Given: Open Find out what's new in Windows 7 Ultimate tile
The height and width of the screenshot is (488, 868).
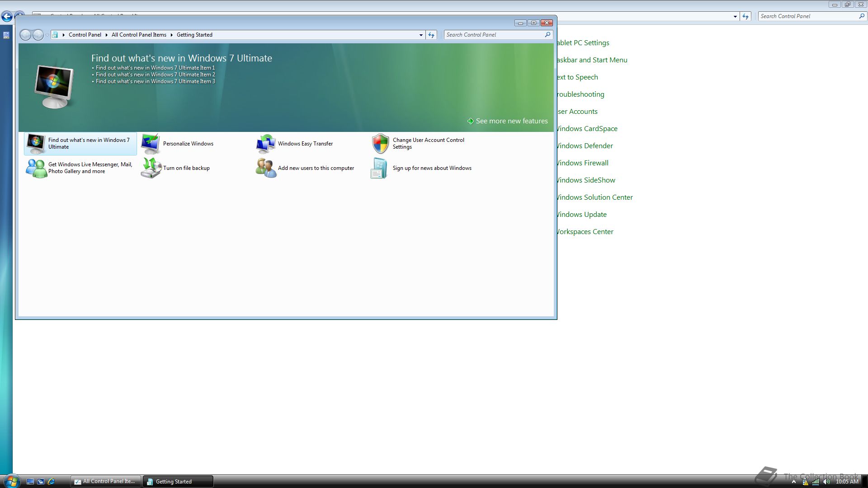Looking at the screenshot, I should [80, 144].
